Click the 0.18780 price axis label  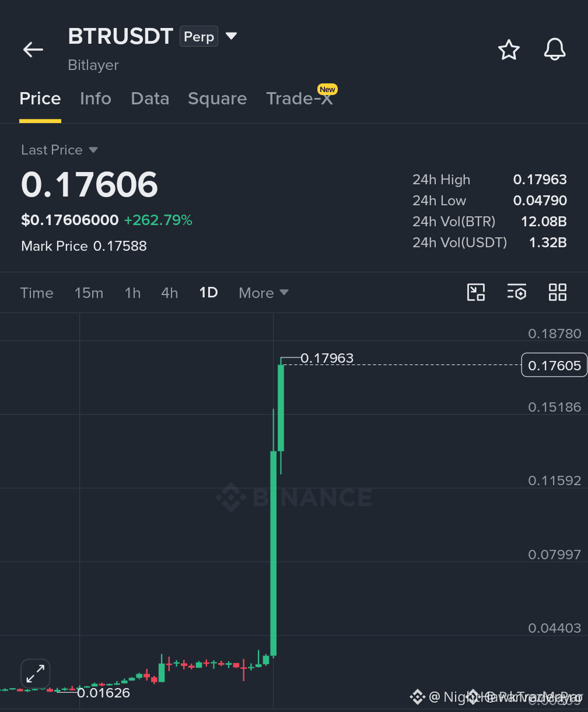click(x=555, y=334)
